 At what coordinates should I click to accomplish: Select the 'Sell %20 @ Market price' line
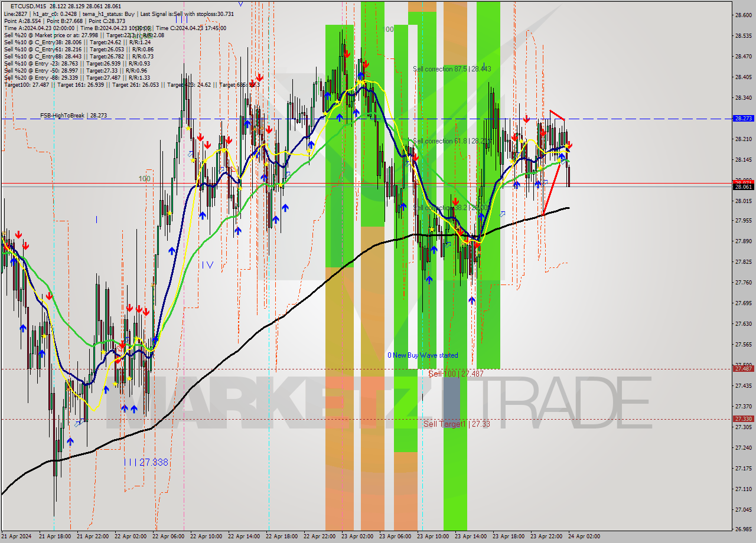coord(84,35)
